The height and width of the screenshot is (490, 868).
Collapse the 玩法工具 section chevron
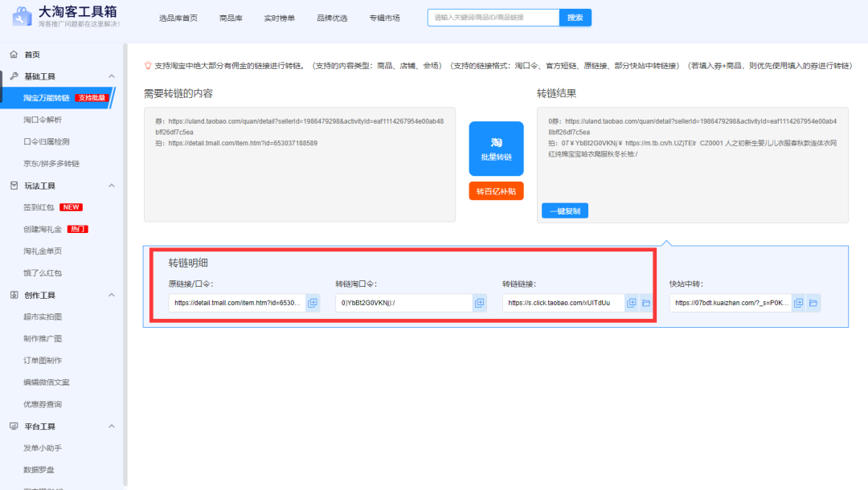(111, 186)
